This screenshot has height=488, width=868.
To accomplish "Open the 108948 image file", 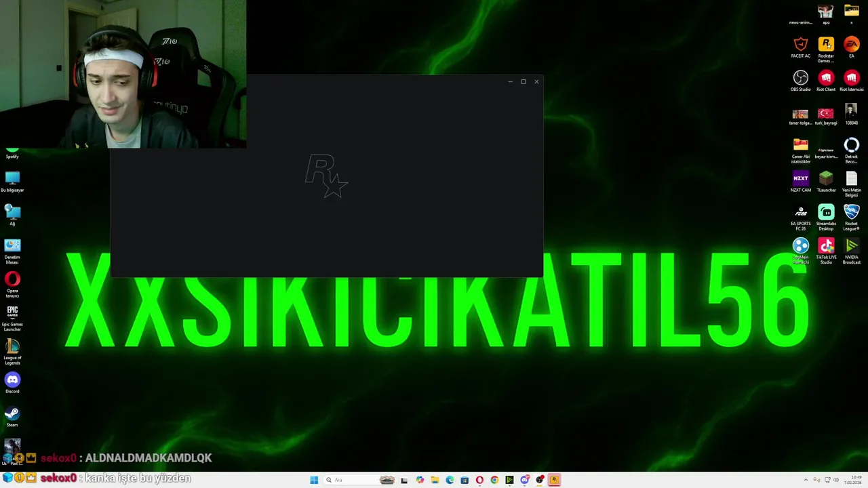I will [852, 115].
